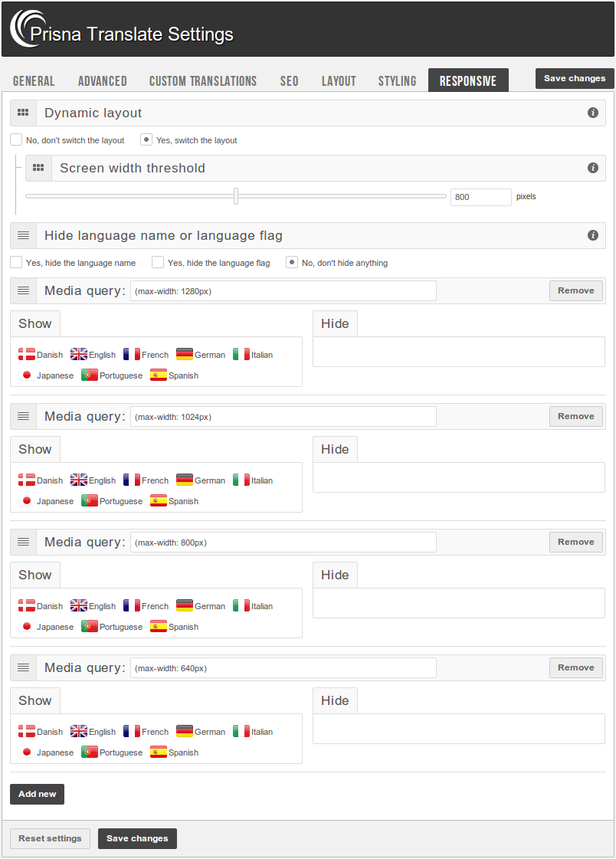Collapse the Screen width threshold section

point(38,168)
